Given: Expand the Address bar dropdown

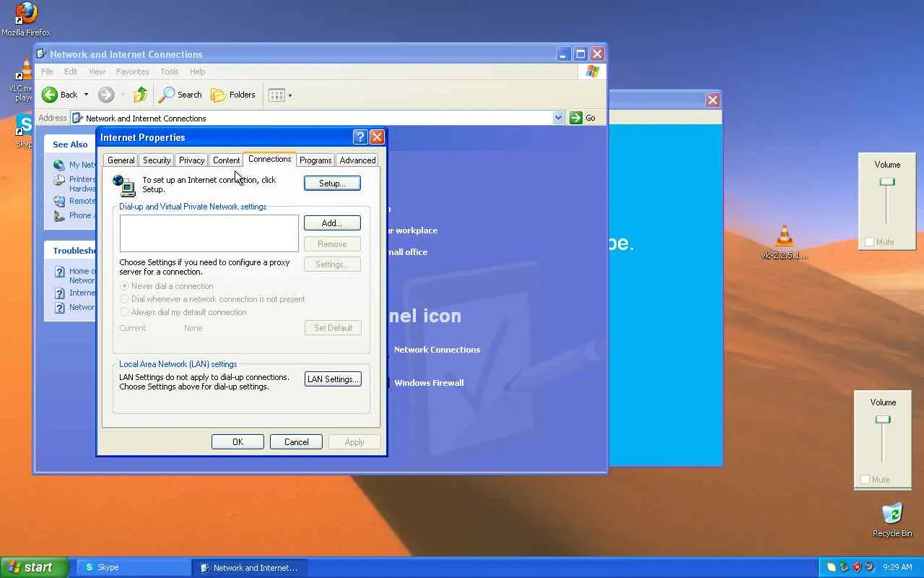Looking at the screenshot, I should (558, 118).
